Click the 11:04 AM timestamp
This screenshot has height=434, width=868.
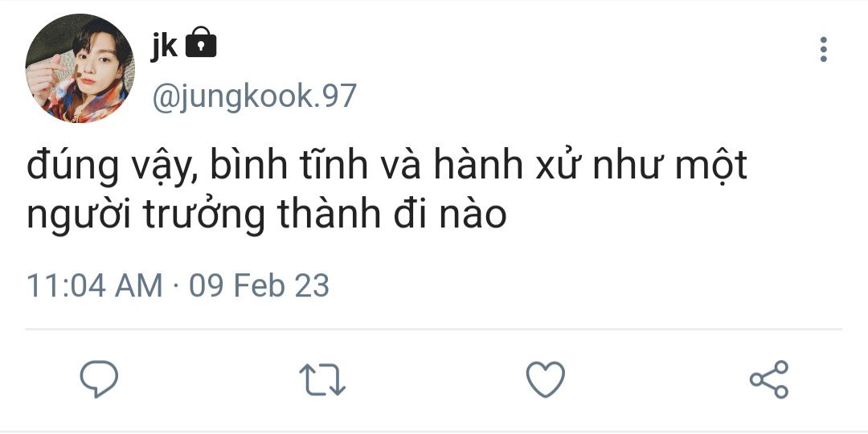click(95, 286)
